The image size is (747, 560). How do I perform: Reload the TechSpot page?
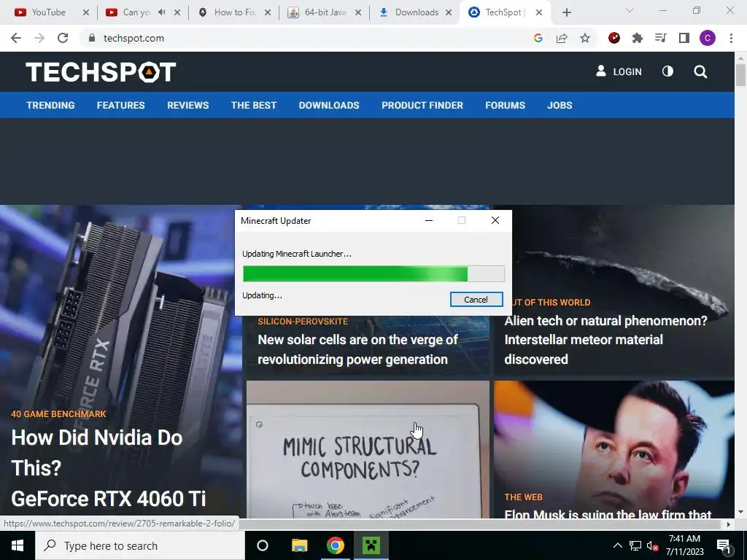point(63,38)
